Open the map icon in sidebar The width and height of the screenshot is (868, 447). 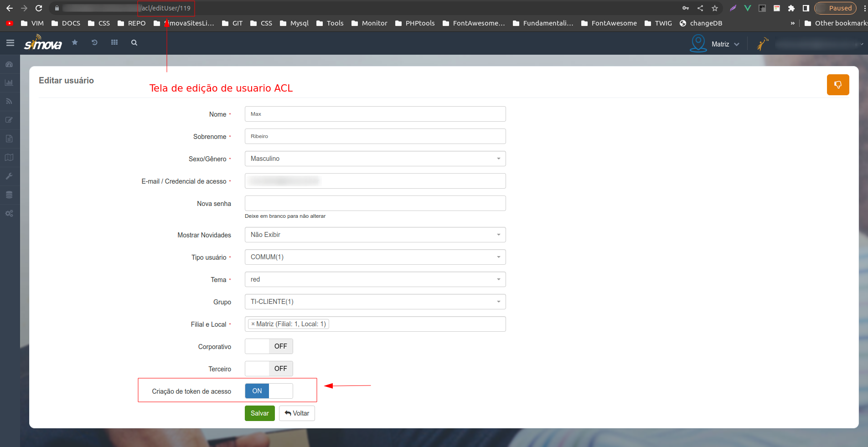coord(9,157)
